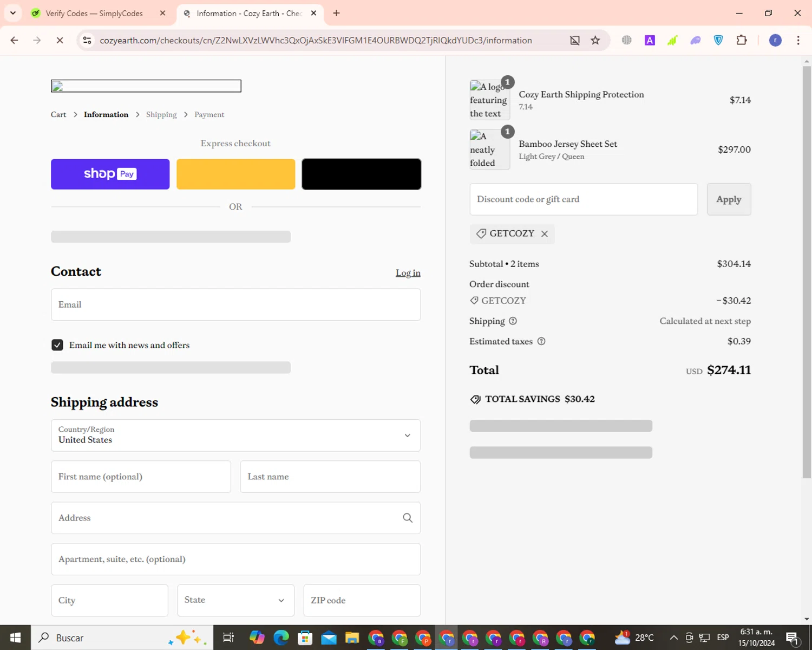Click the globe extension icon
Viewport: 812px width, 650px height.
626,40
